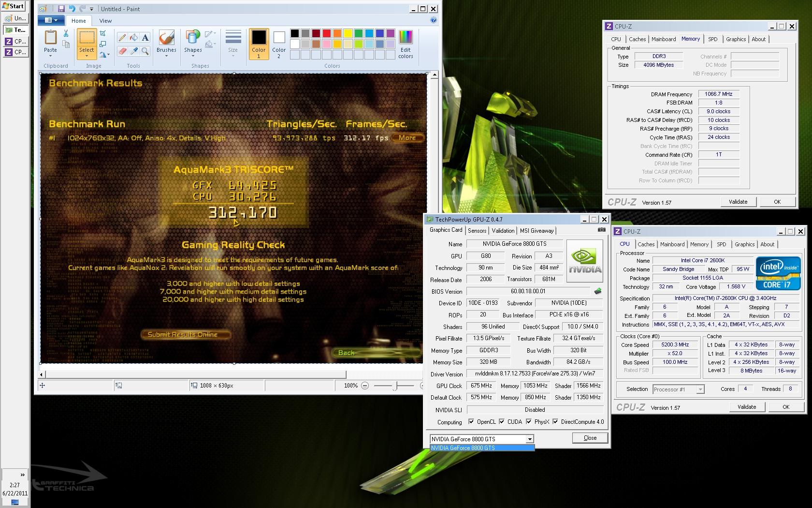The height and width of the screenshot is (508, 812).
Task: Select the Magnifier tool in Paint
Action: (145, 50)
